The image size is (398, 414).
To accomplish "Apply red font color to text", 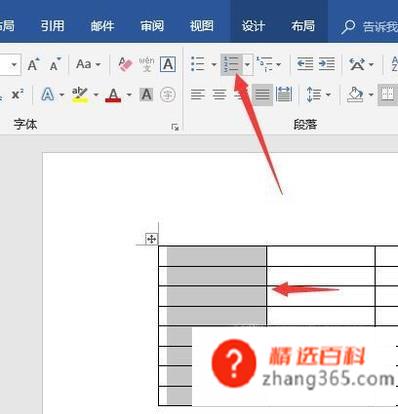I will [x=113, y=95].
